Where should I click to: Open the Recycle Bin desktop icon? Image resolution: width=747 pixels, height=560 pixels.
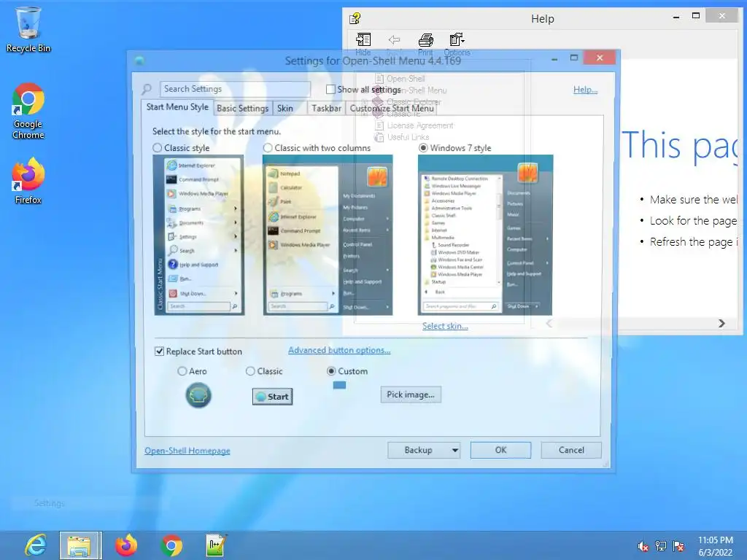click(x=28, y=29)
